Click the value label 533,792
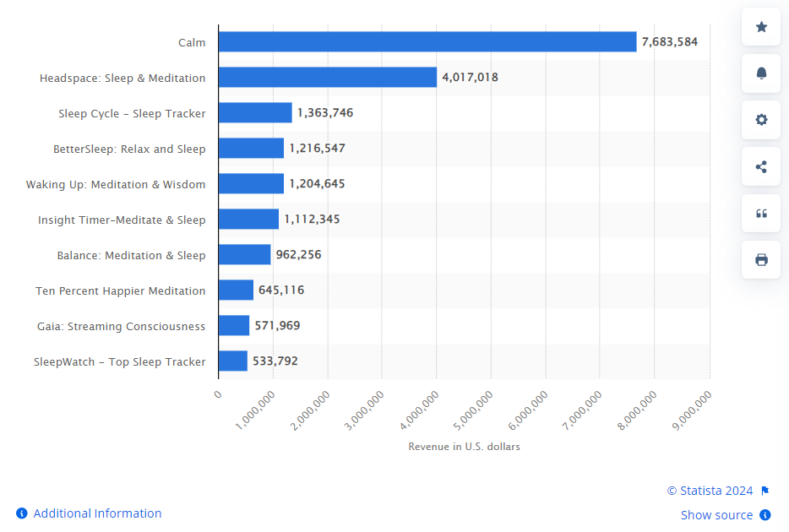This screenshot has height=532, width=789. pos(275,361)
